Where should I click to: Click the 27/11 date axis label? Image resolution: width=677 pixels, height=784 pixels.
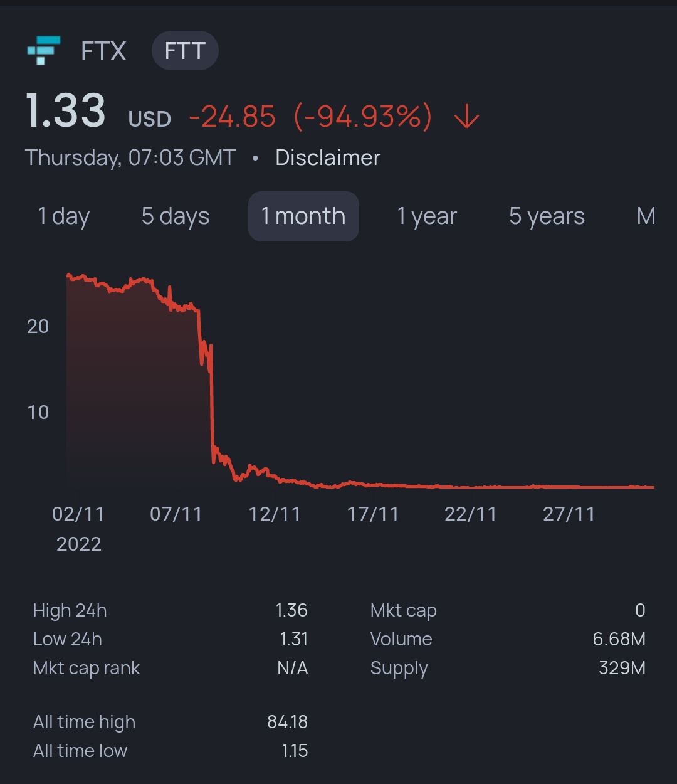(x=569, y=514)
